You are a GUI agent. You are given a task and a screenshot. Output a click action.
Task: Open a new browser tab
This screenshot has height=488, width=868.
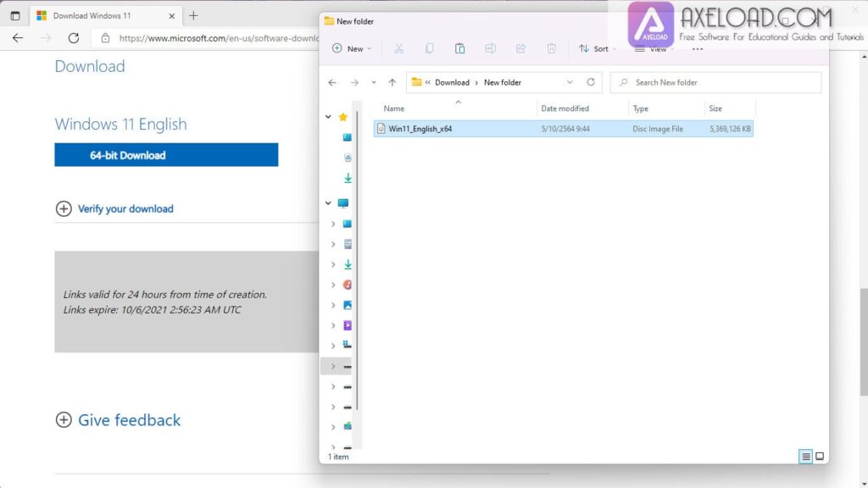click(x=193, y=15)
